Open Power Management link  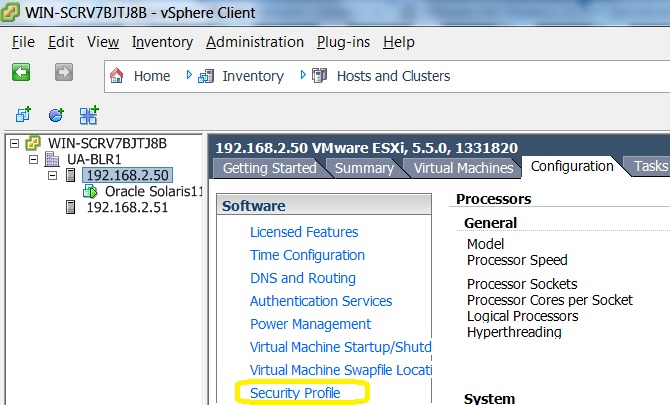click(310, 324)
